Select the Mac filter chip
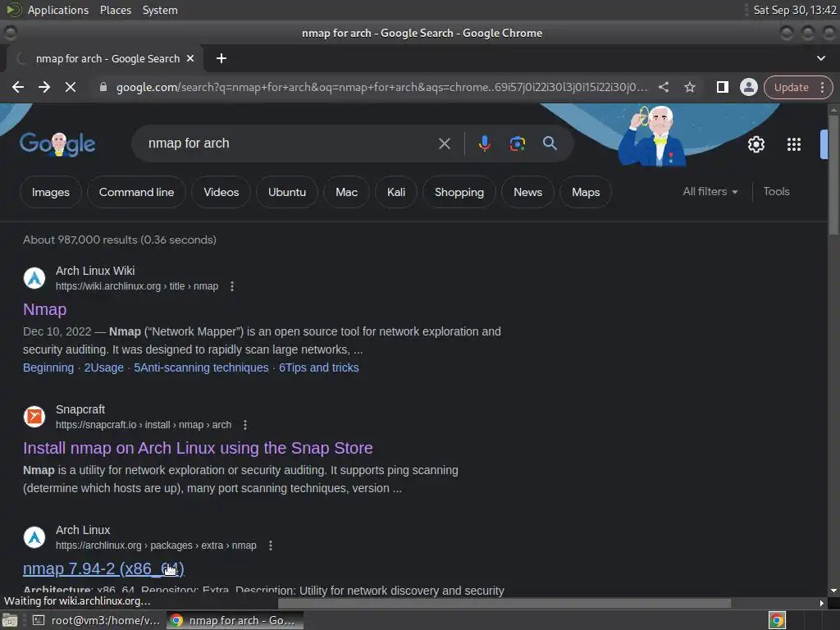 (346, 192)
